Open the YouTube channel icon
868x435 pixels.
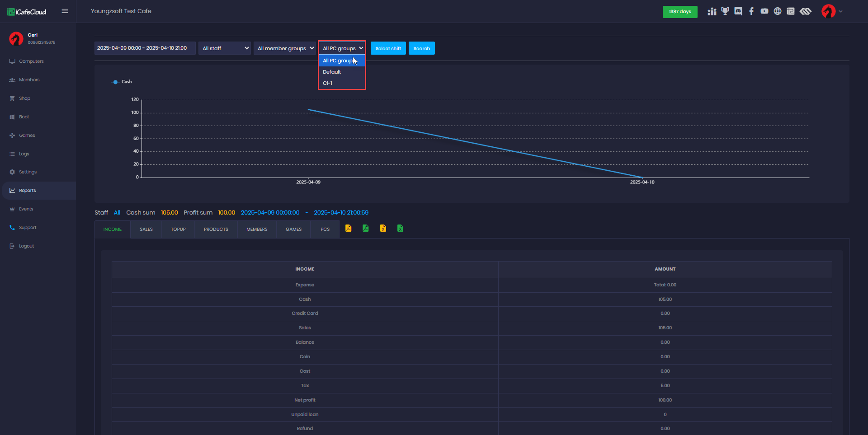tap(764, 11)
